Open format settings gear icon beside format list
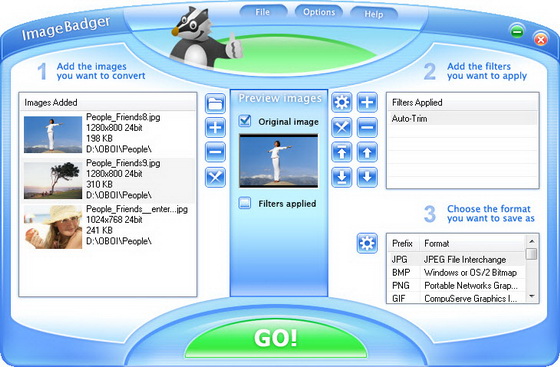Screen dimensions: 560x367 [x=367, y=243]
